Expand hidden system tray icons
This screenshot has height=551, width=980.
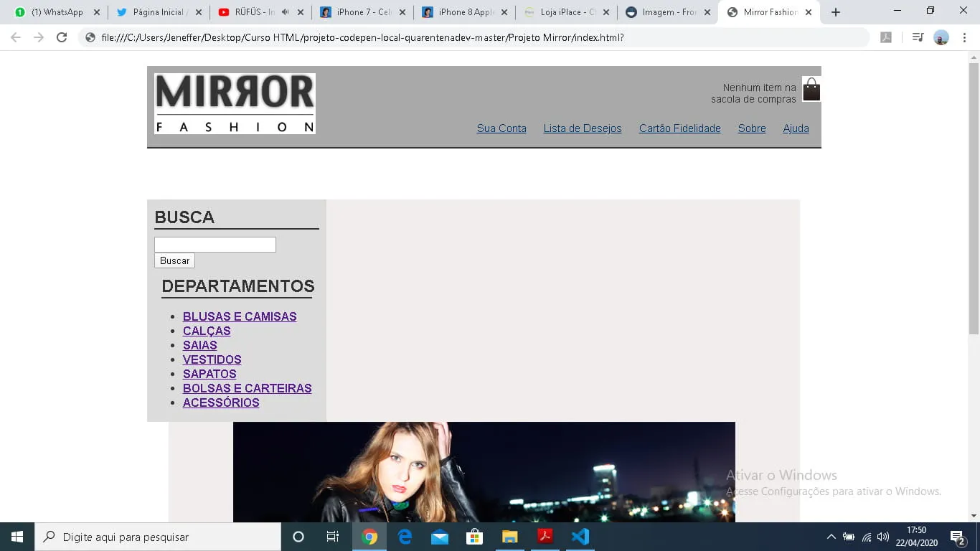coord(831,537)
